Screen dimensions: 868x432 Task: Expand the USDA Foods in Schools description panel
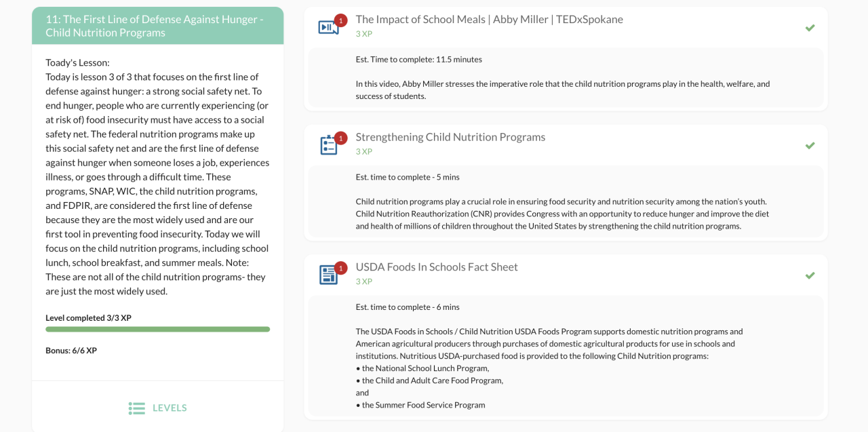coord(566,355)
